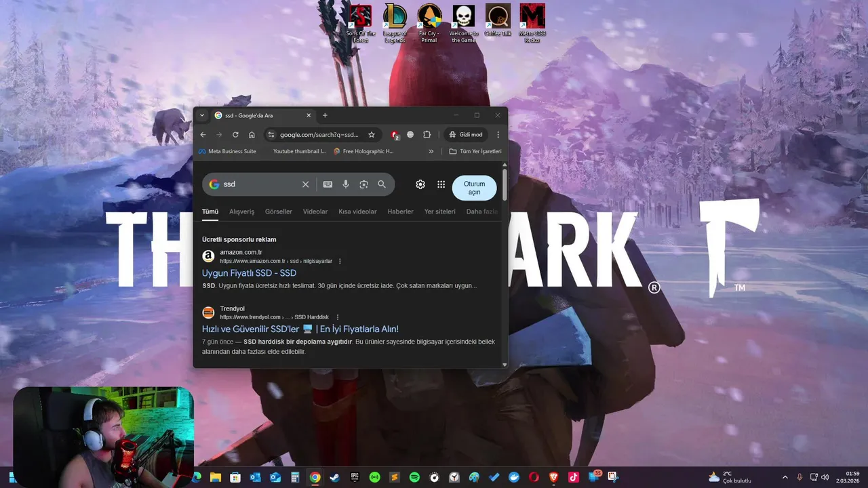Screen dimensions: 868x488
Task: Open Microsoft Store from the taskbar
Action: point(235,477)
